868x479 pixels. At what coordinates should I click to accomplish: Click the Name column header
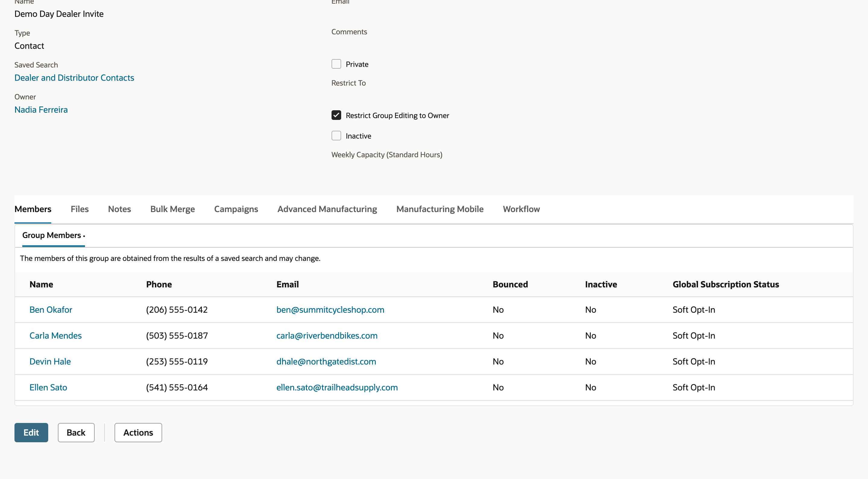(x=42, y=284)
